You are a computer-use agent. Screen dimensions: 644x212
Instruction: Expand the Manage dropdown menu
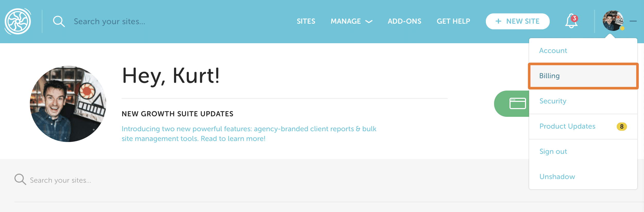pos(351,21)
